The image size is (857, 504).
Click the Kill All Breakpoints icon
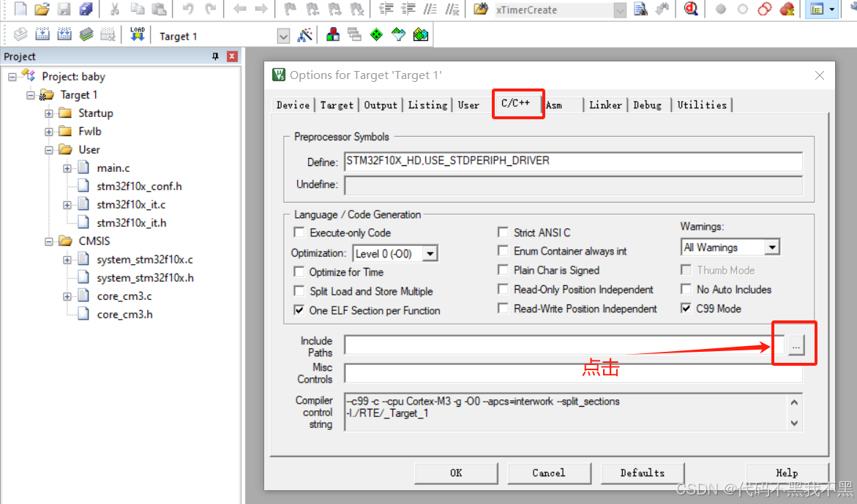tap(787, 9)
